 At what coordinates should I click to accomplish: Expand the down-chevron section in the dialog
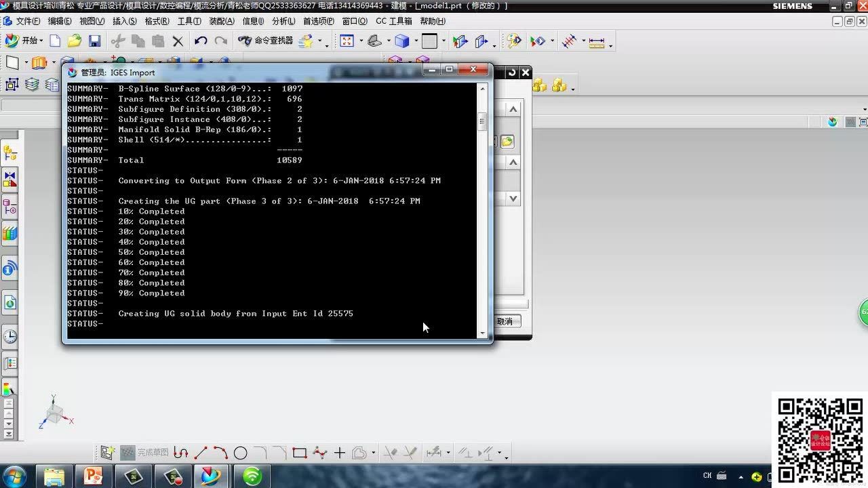click(x=513, y=199)
